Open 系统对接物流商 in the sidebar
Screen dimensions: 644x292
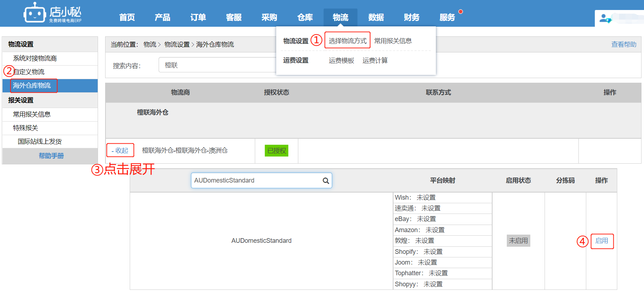tap(50, 58)
